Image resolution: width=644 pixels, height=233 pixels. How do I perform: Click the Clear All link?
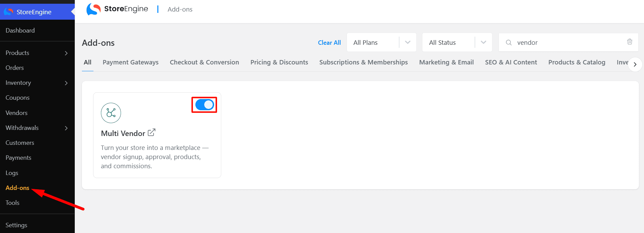[x=329, y=43]
